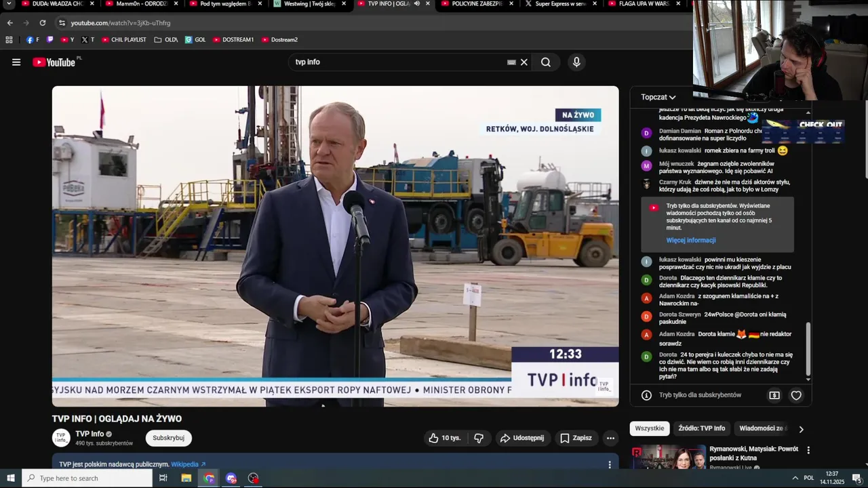Open the TVP Info channel name
This screenshot has height=488, width=868.
click(90, 434)
